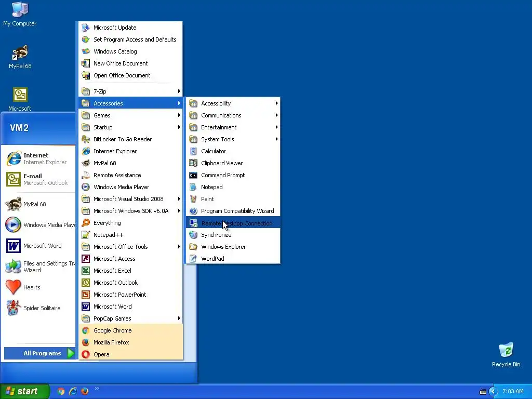Show hidden system tray icons arrow
The image size is (532, 399).
click(x=494, y=392)
